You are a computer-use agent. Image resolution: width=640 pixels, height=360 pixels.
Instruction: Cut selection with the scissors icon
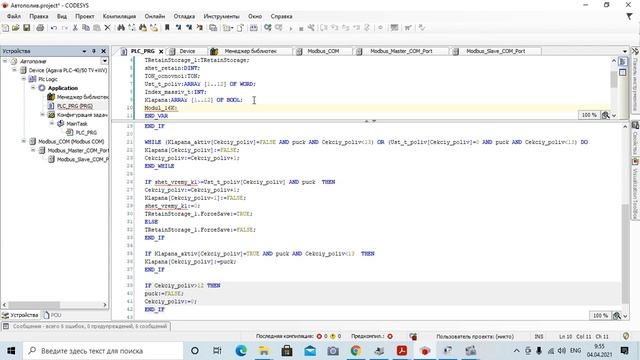pos(75,28)
